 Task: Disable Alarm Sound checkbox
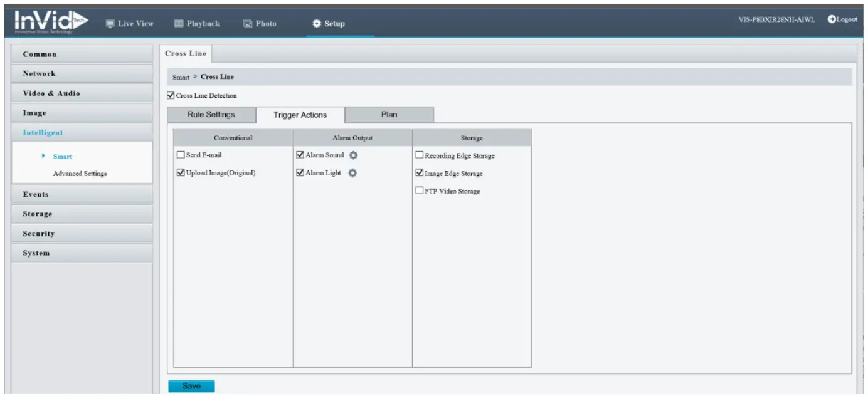300,155
